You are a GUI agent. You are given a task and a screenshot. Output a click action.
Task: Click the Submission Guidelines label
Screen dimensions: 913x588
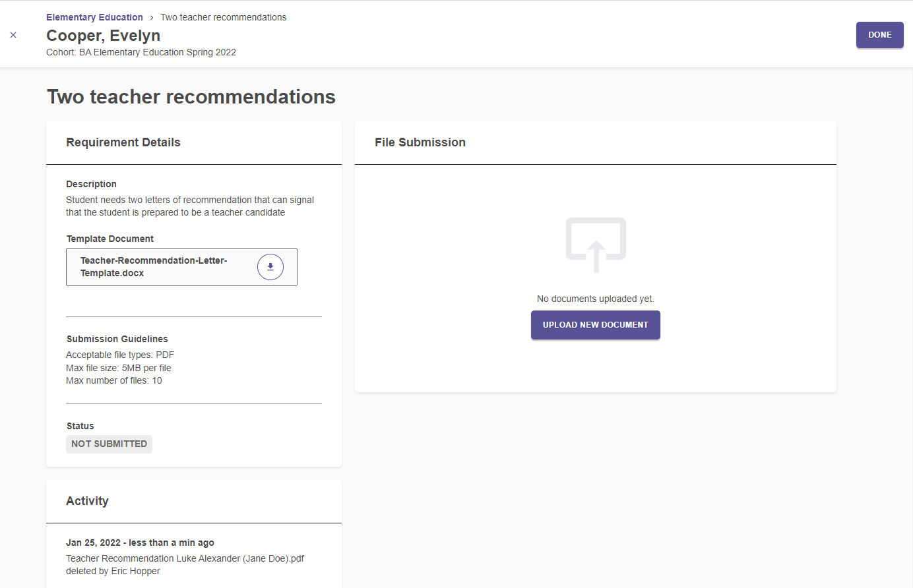117,339
